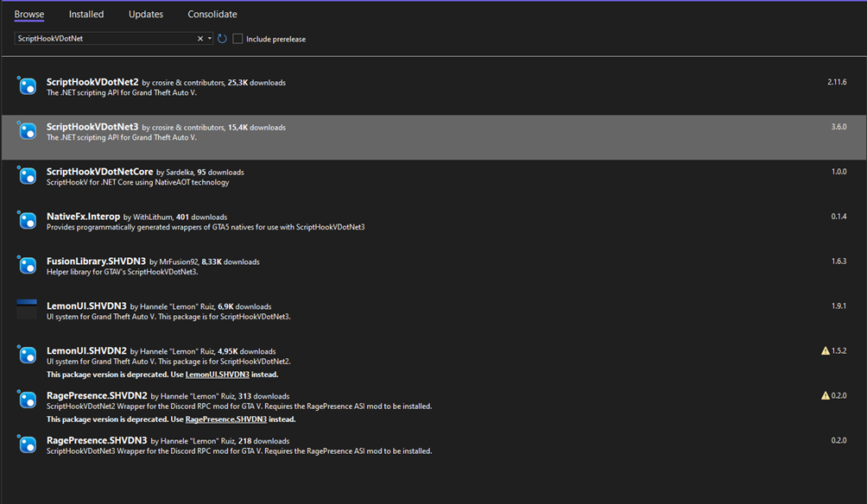
Task: Click the ScriptHookVDotNetCore package icon
Action: coord(27,176)
